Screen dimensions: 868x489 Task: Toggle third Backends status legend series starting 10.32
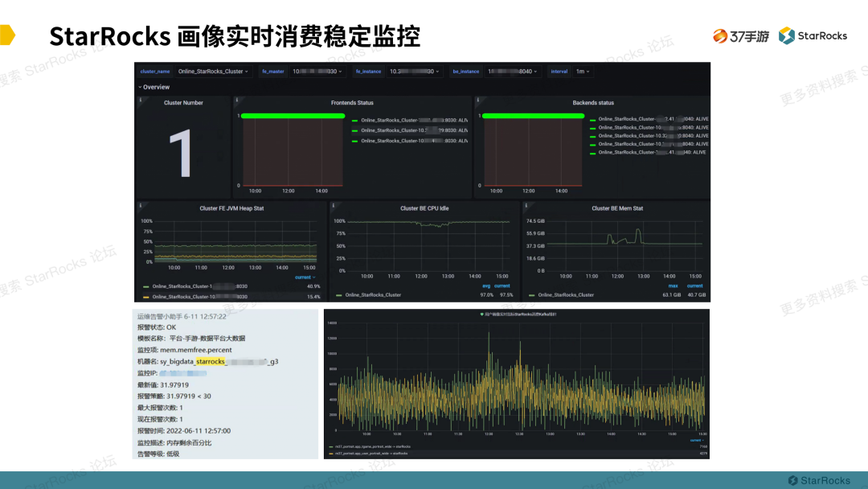coord(653,136)
